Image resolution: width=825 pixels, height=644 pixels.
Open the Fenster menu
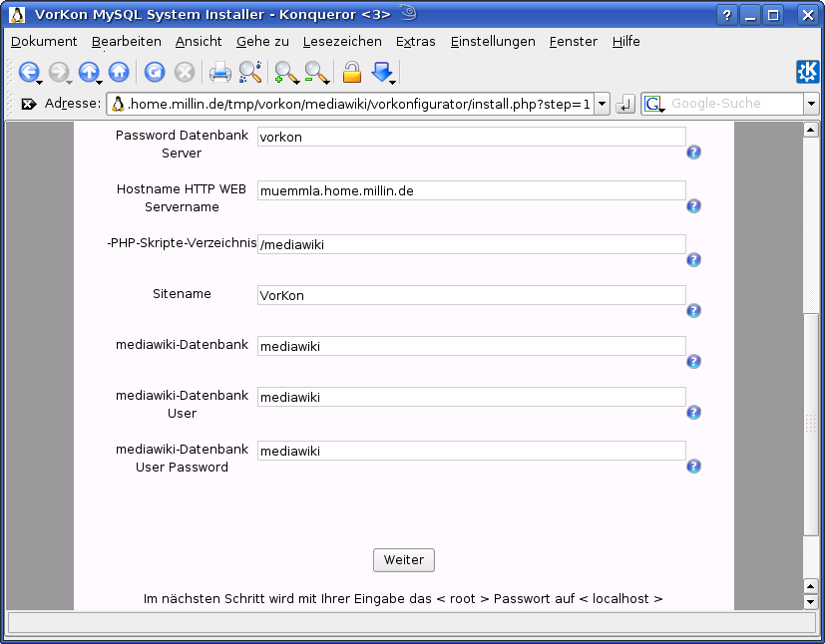(x=573, y=42)
